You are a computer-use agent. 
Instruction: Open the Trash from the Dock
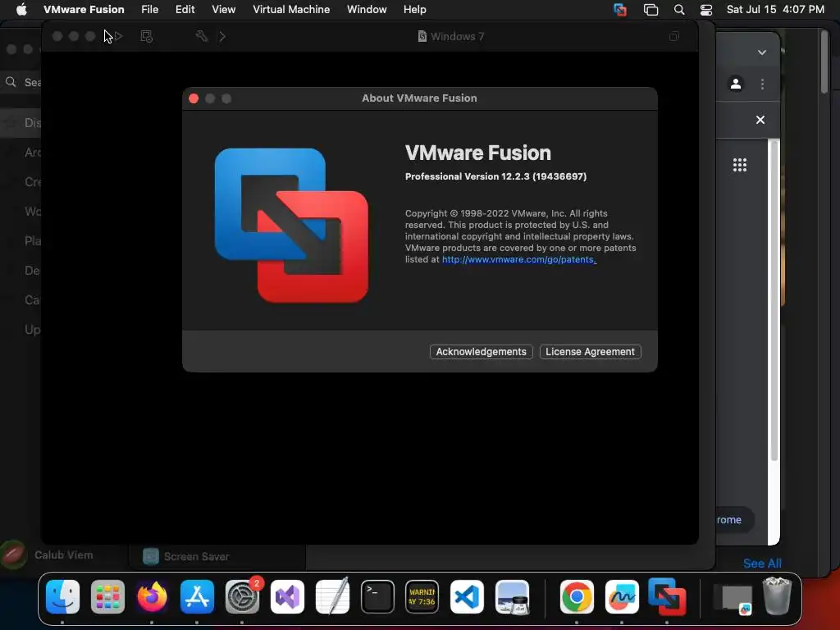point(777,596)
